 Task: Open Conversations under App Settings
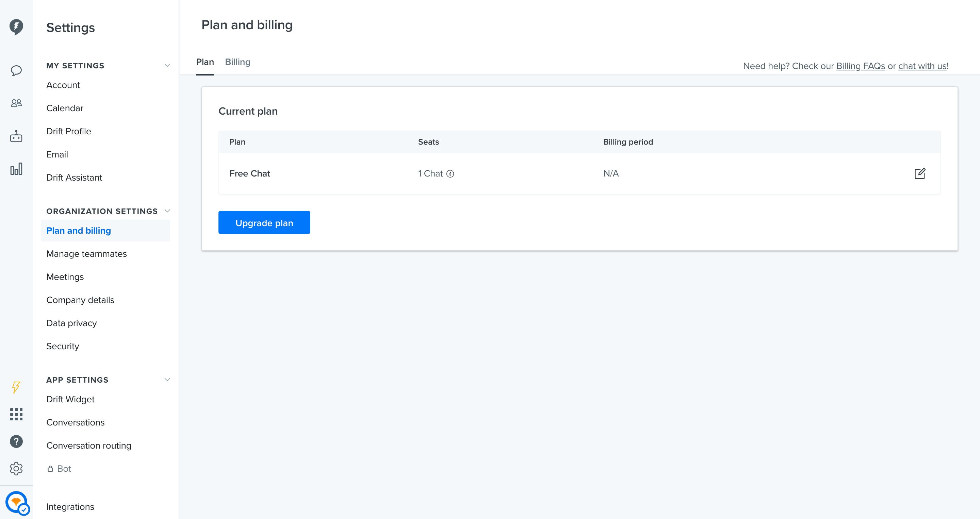point(75,423)
